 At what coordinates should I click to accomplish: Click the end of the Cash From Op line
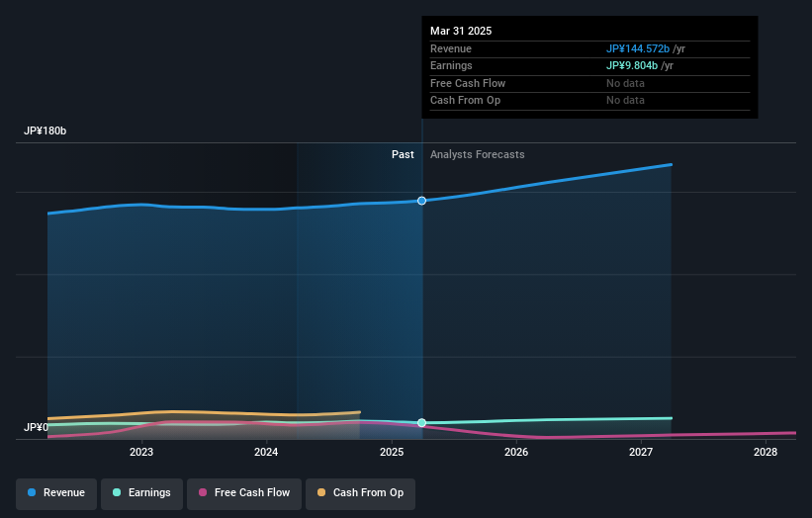tap(359, 412)
